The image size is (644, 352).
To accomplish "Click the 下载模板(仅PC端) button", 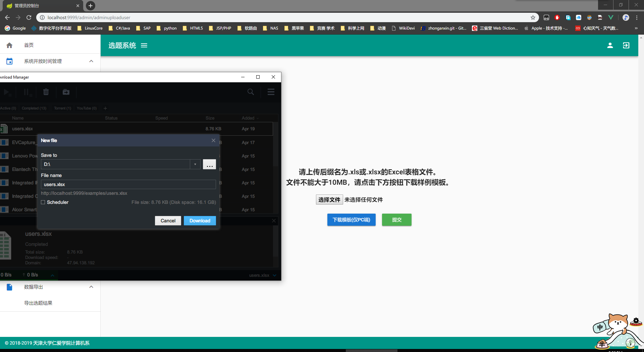I will click(351, 220).
